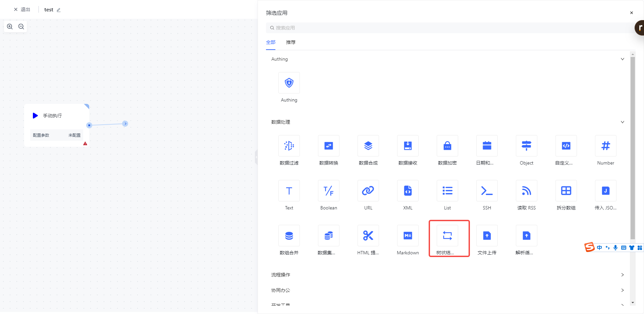The height and width of the screenshot is (314, 644).
Task: Select the 树状结构 loop icon
Action: [447, 236]
